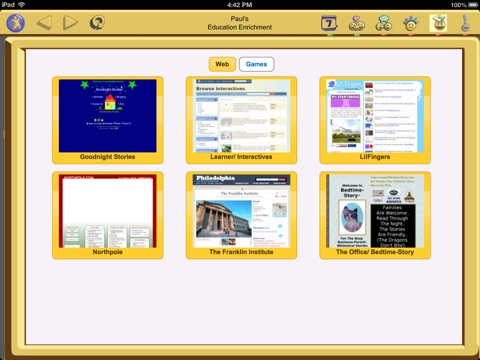Open the Northpole website thumbnail
Viewport: 480px width, 360px height.
point(108,215)
